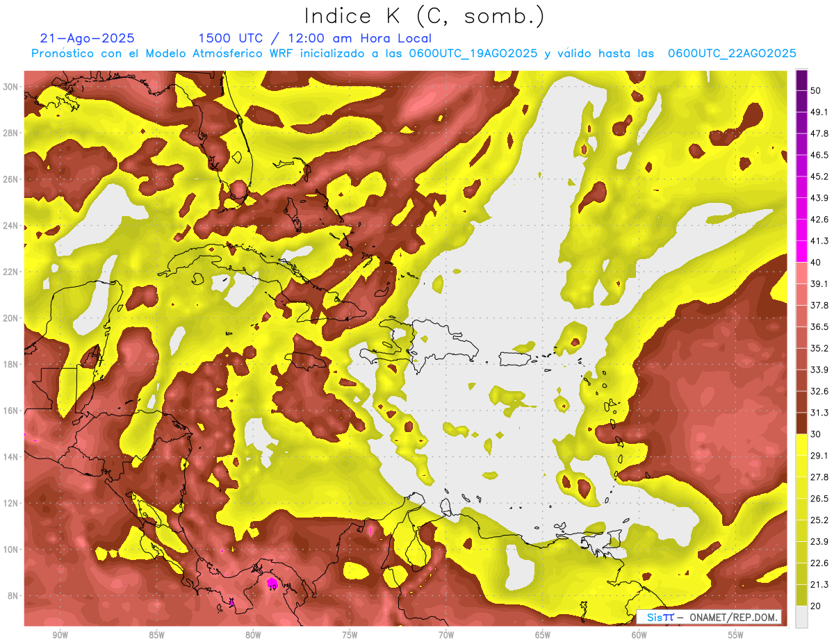Click colorbar value '47.8'

(x=819, y=133)
